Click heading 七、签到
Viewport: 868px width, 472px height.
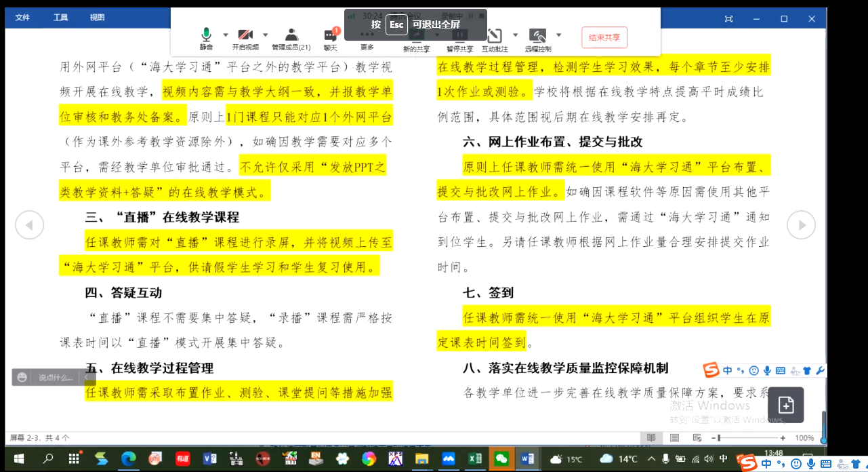tap(488, 293)
